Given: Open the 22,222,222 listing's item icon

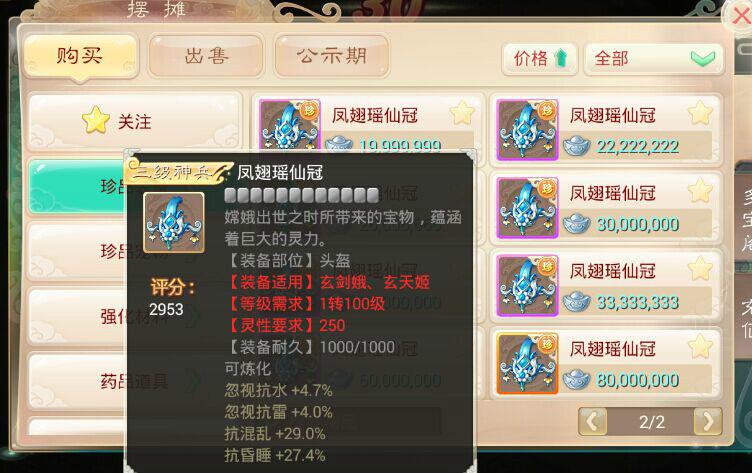Looking at the screenshot, I should [x=527, y=130].
